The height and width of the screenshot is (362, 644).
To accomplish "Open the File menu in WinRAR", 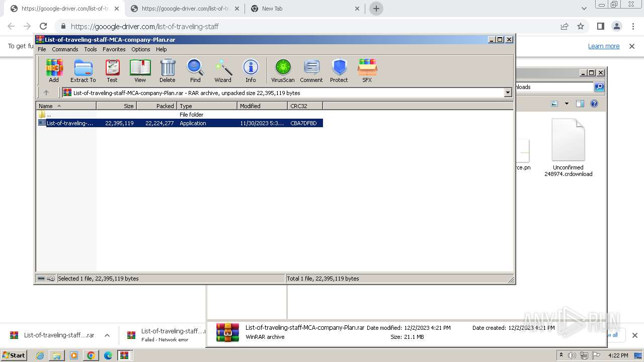I will click(x=42, y=49).
